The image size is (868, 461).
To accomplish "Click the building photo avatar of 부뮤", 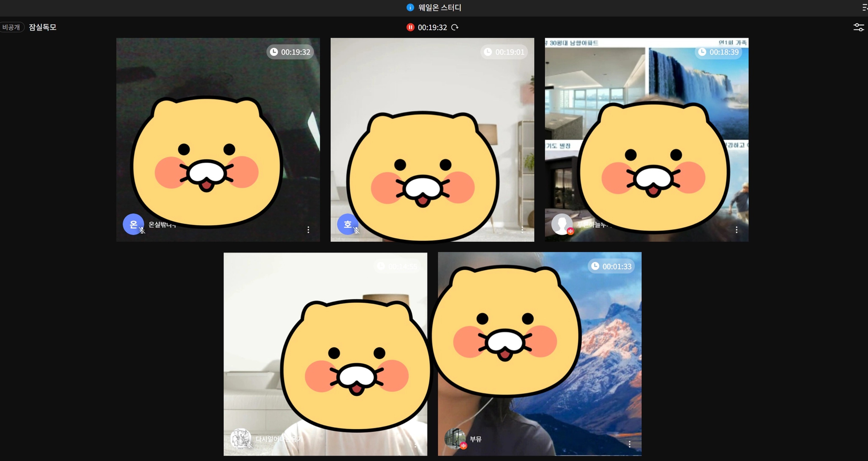I will (x=455, y=438).
